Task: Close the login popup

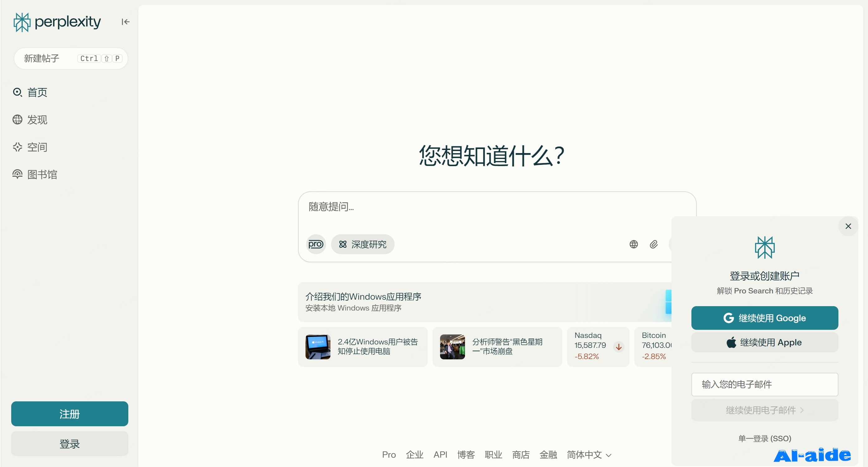Action: coord(848,226)
